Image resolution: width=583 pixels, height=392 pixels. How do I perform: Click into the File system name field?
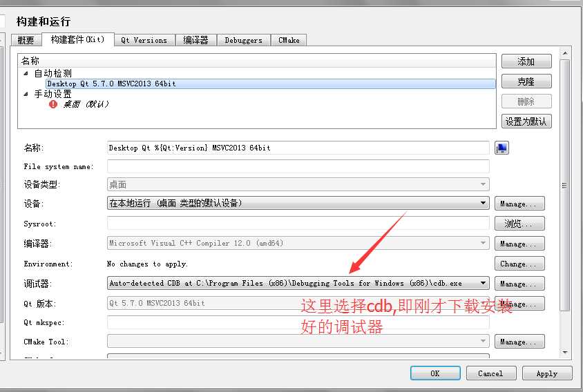click(298, 166)
